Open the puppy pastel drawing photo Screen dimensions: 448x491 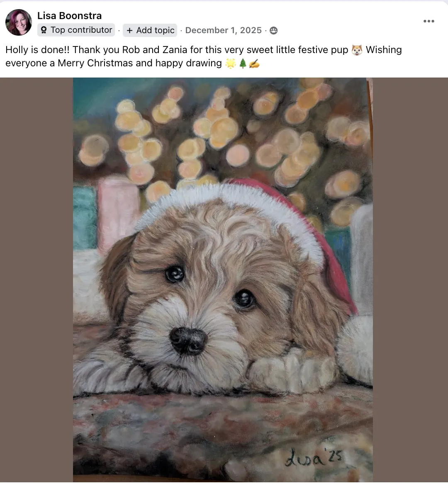tap(223, 280)
